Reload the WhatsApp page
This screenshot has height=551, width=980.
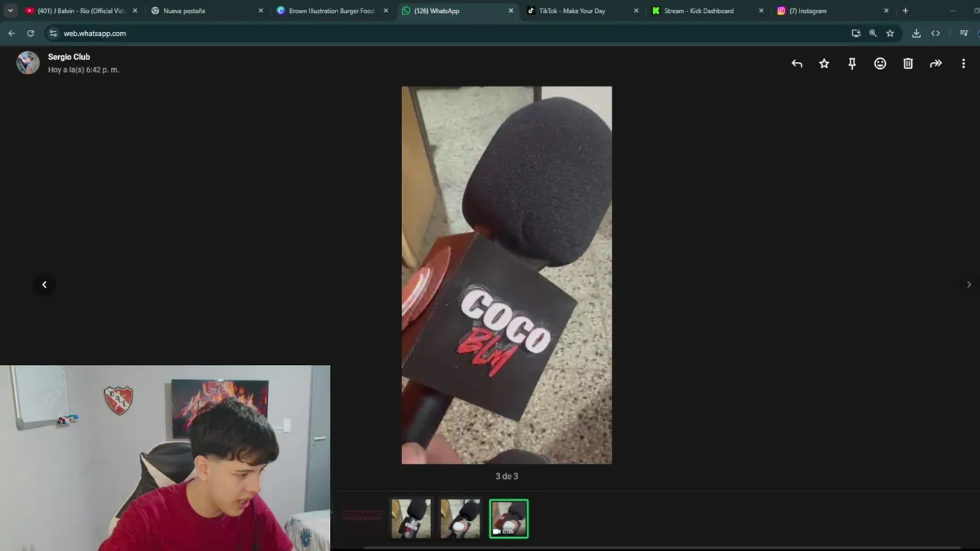(x=31, y=33)
